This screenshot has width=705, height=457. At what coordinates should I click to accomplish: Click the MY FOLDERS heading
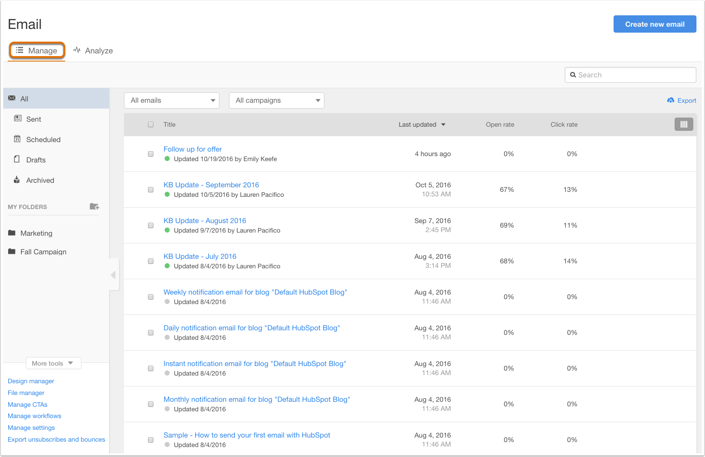point(27,207)
